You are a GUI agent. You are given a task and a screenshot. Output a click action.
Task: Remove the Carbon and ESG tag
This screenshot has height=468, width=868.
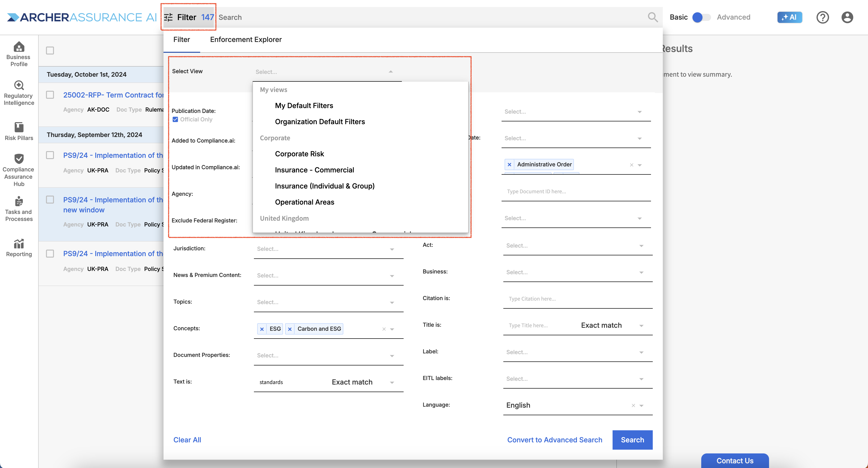(x=290, y=329)
